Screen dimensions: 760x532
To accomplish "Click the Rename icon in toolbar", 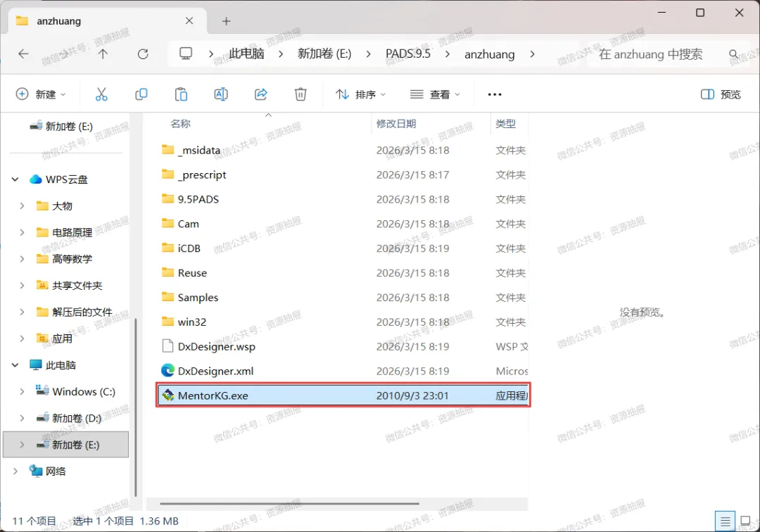I will click(221, 94).
